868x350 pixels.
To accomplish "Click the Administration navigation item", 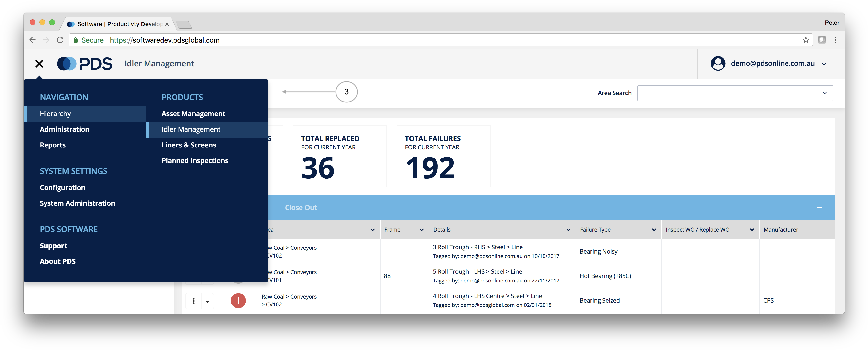I will pos(64,129).
